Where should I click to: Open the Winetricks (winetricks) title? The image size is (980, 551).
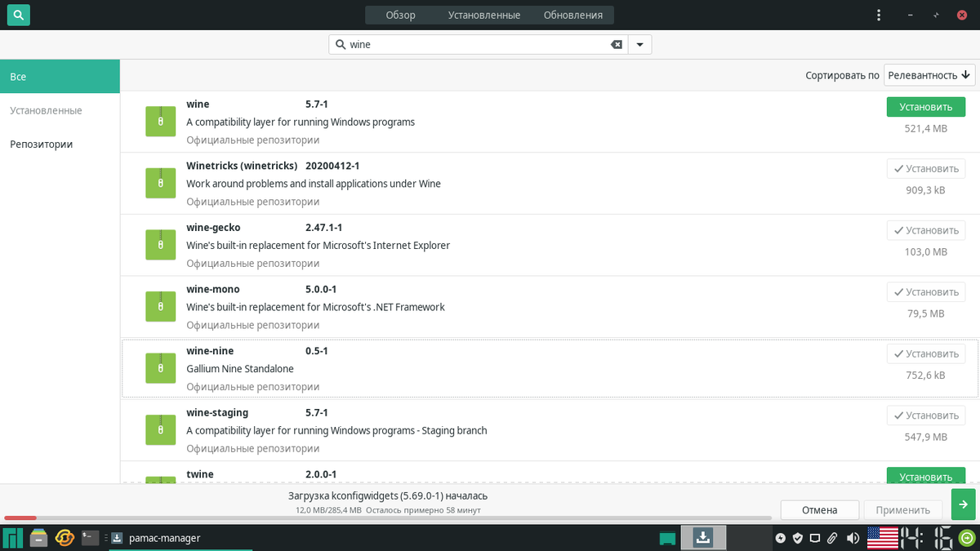242,166
